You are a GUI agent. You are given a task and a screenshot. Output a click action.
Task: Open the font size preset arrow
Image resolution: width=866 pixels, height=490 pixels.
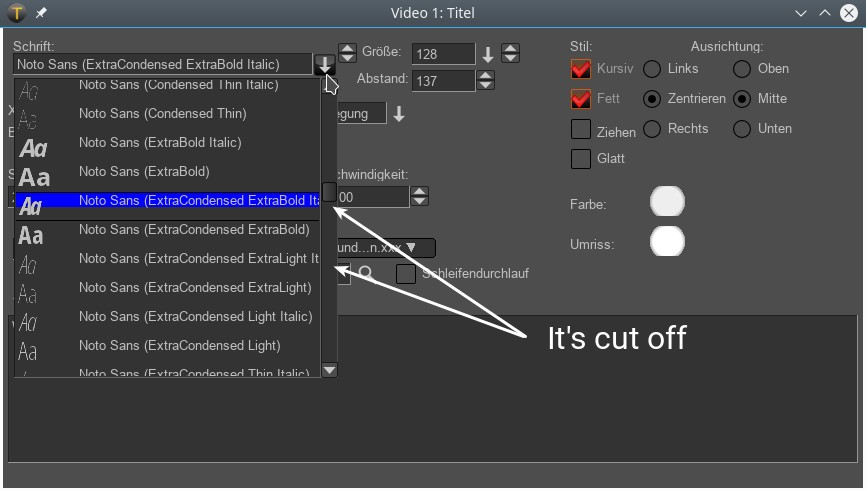coord(488,54)
